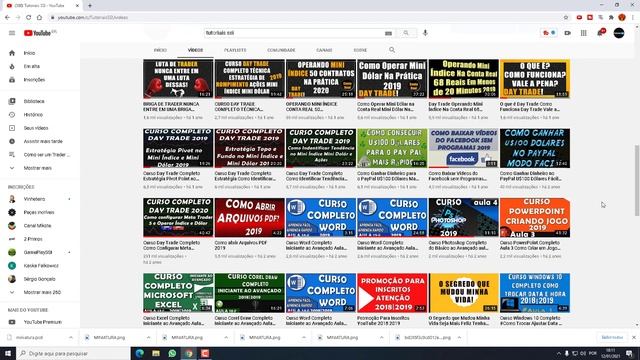Open browser extensions puzzle icon

pyautogui.click(x=611, y=18)
